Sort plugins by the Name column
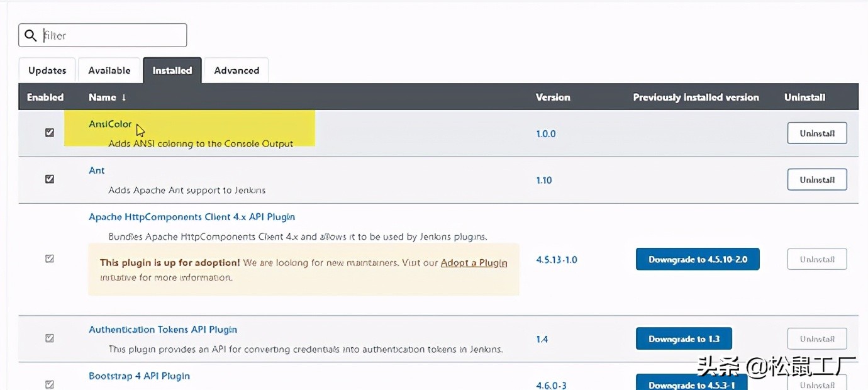Viewport: 868px width, 390px height. [x=103, y=97]
